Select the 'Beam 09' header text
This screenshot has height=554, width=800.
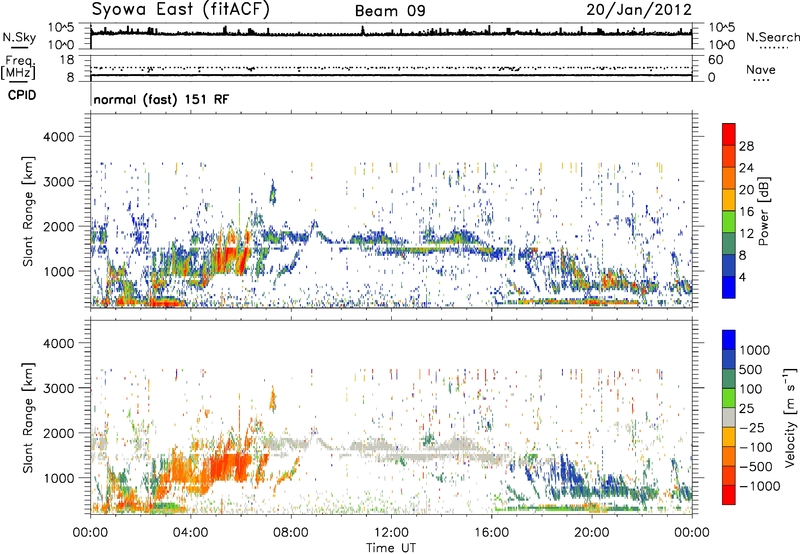(x=390, y=11)
